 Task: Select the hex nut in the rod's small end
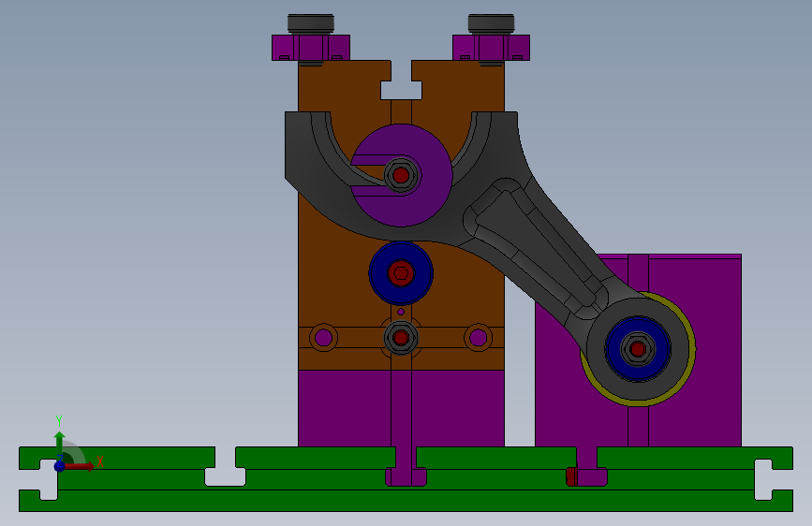tap(638, 349)
